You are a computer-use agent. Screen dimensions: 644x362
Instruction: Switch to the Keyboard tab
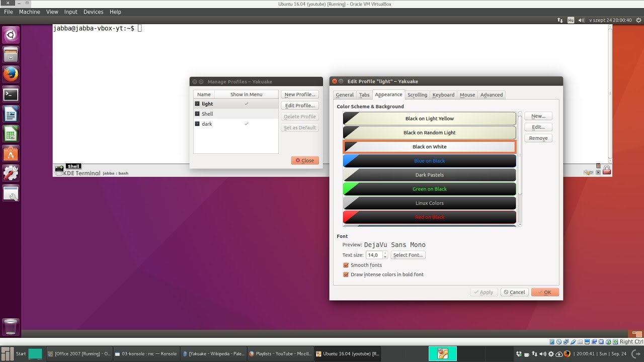pos(443,95)
